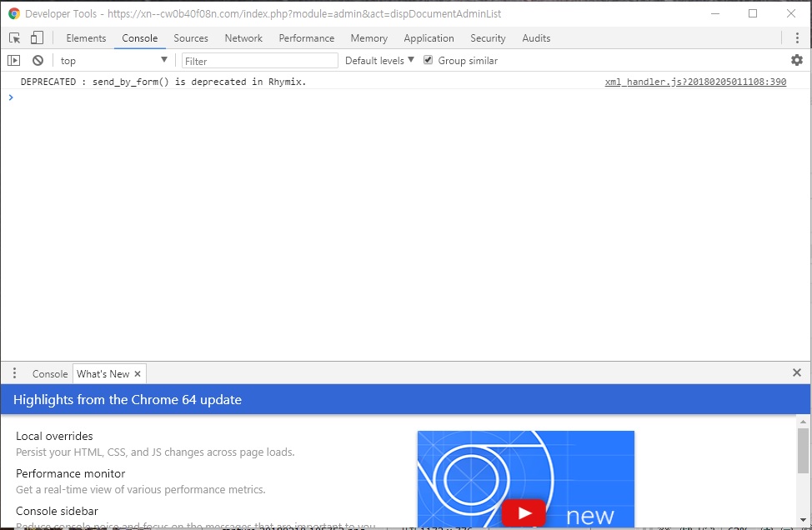Open the drawer three-dot menu

(14, 373)
